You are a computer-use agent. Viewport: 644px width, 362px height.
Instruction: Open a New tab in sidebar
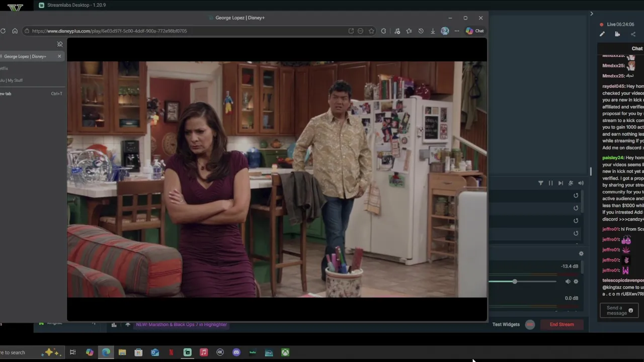[x=30, y=94]
